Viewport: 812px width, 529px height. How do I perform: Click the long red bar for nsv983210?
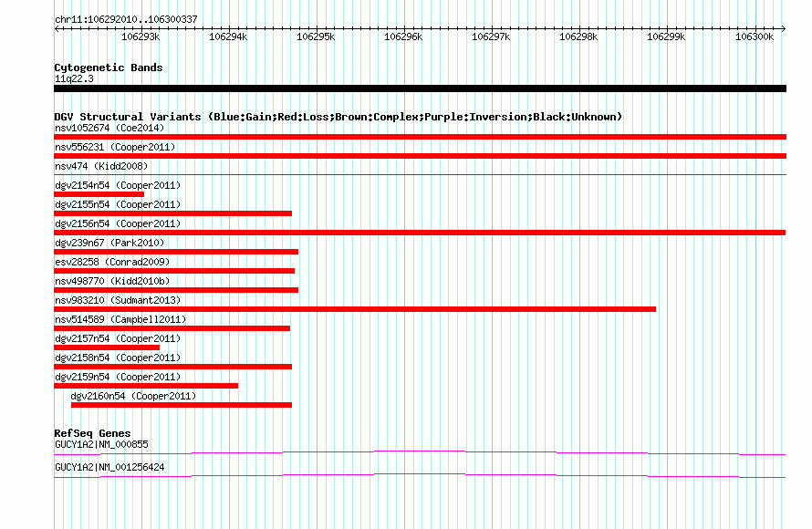[355, 309]
